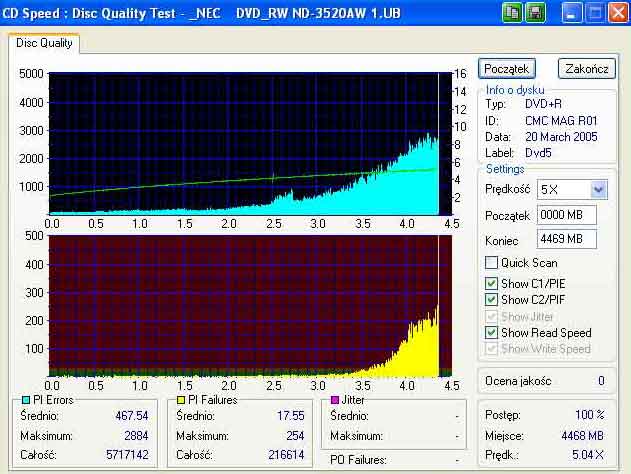Start the scan with Początek button

(507, 69)
